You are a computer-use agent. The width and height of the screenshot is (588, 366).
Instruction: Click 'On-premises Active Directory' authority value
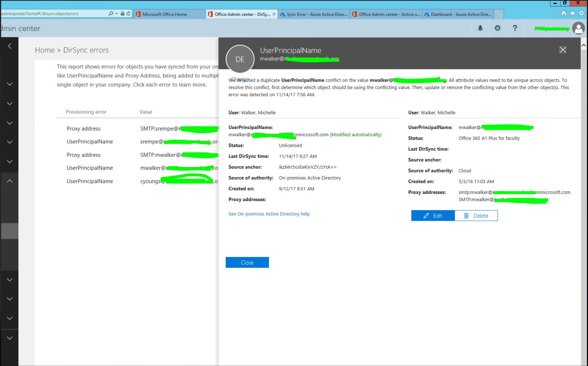click(x=310, y=178)
